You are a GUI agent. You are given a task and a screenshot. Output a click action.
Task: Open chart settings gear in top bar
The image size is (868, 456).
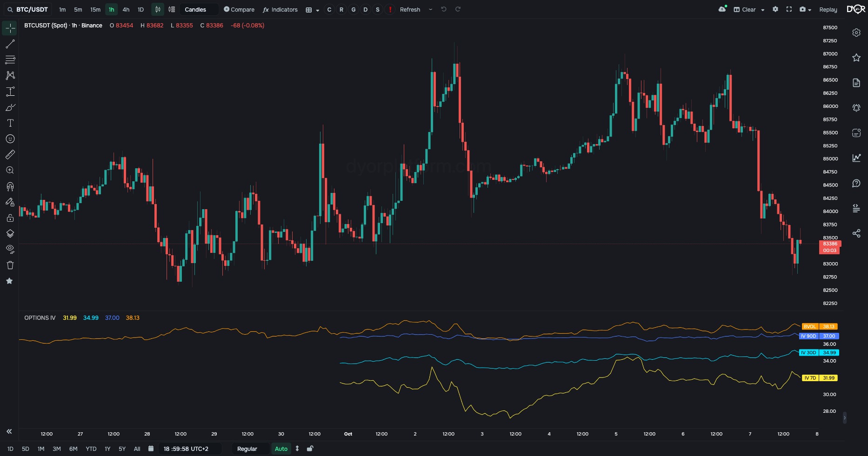[x=775, y=9]
